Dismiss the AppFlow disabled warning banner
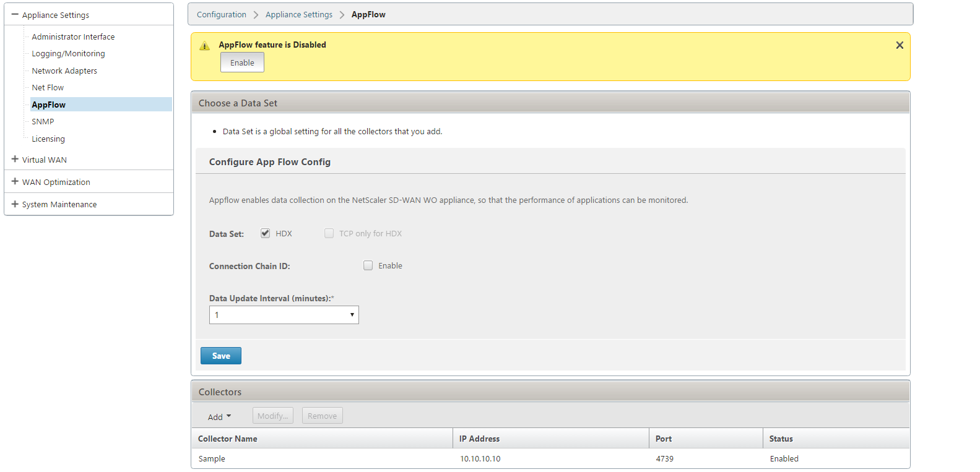 coord(900,45)
